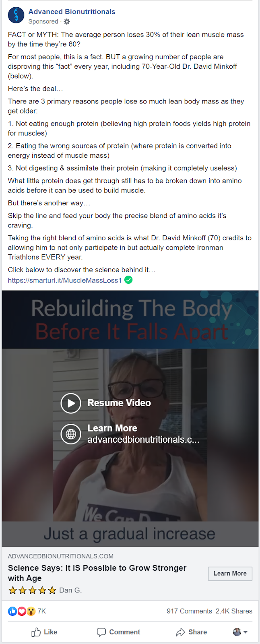Click the Comment speech bubble icon
Viewport: 260px width, 644px height.
[x=101, y=632]
